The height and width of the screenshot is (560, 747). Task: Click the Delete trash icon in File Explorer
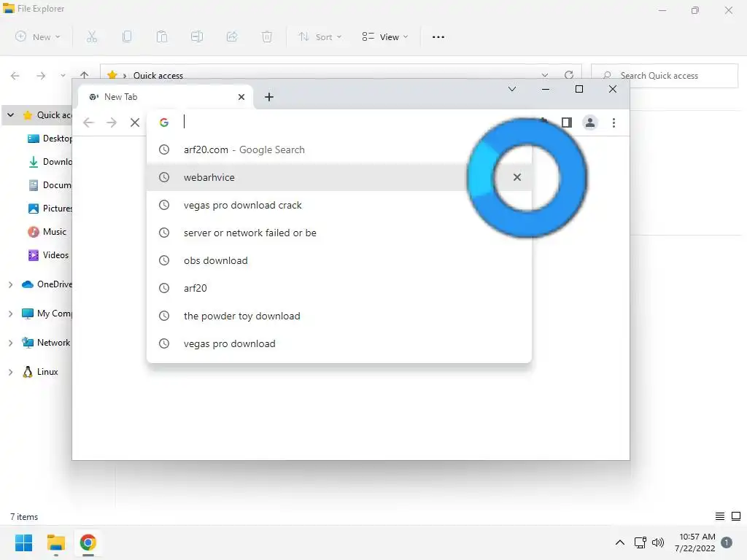[x=267, y=36]
